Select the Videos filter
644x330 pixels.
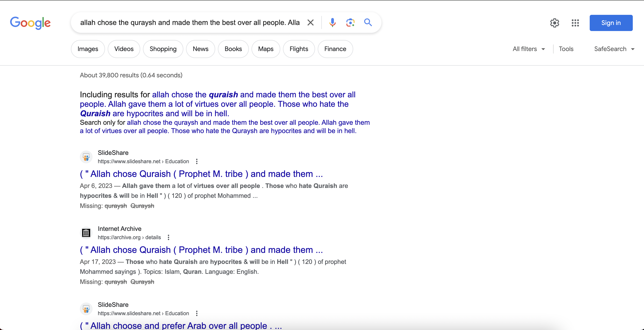pyautogui.click(x=124, y=49)
